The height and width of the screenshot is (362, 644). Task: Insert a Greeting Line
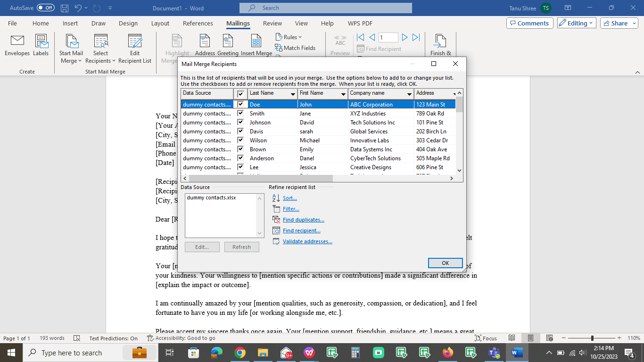[x=228, y=45]
